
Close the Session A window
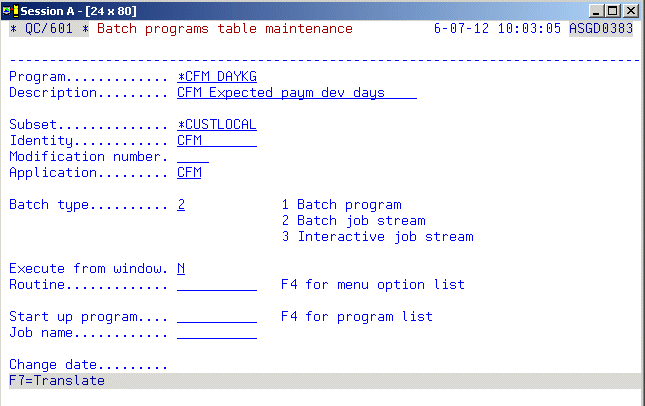pyautogui.click(x=630, y=10)
